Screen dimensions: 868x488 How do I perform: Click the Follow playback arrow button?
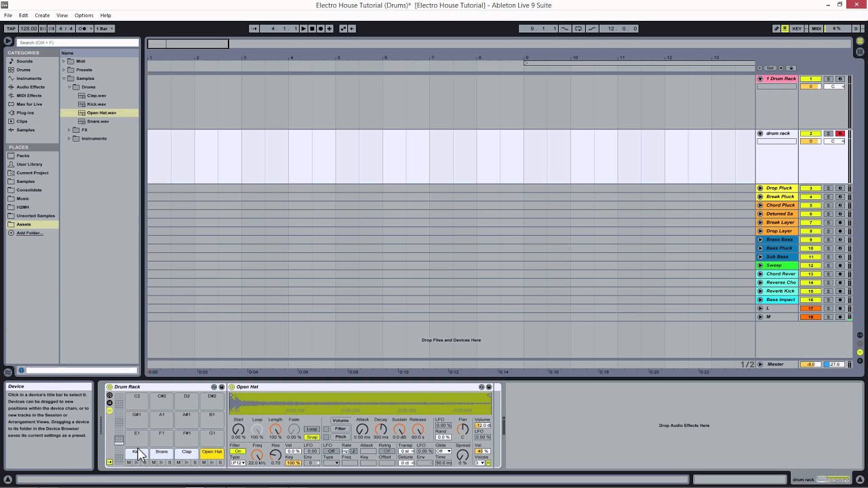click(x=254, y=28)
